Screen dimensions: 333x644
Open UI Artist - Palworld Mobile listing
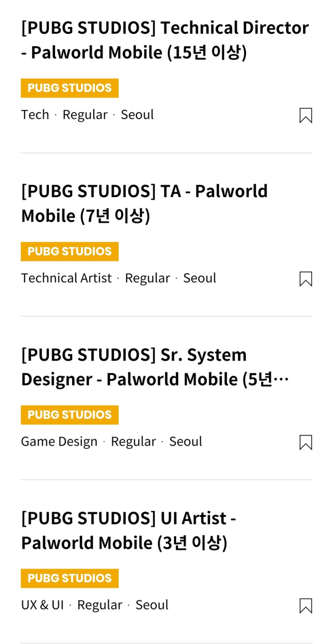pyautogui.click(x=128, y=531)
